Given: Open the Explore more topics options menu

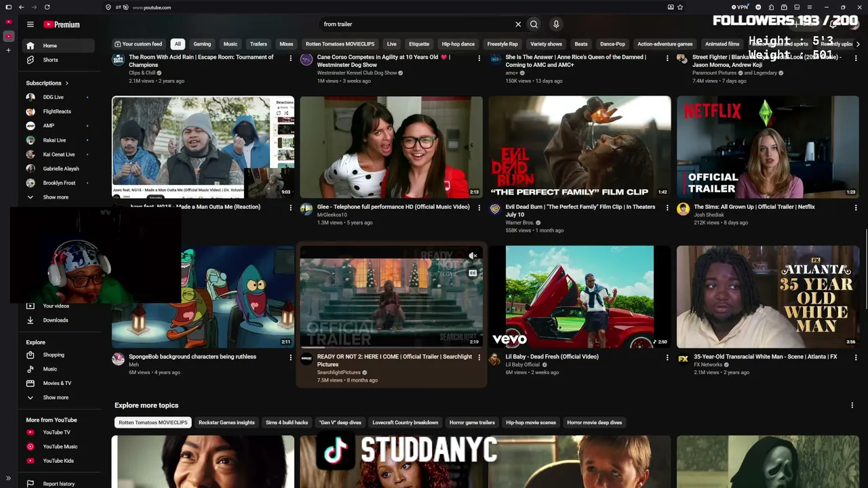Looking at the screenshot, I should 852,405.
